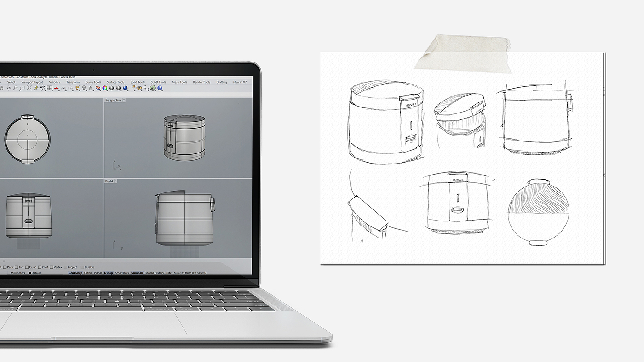
Task: Click the Select objects points icon
Action: coord(77,88)
